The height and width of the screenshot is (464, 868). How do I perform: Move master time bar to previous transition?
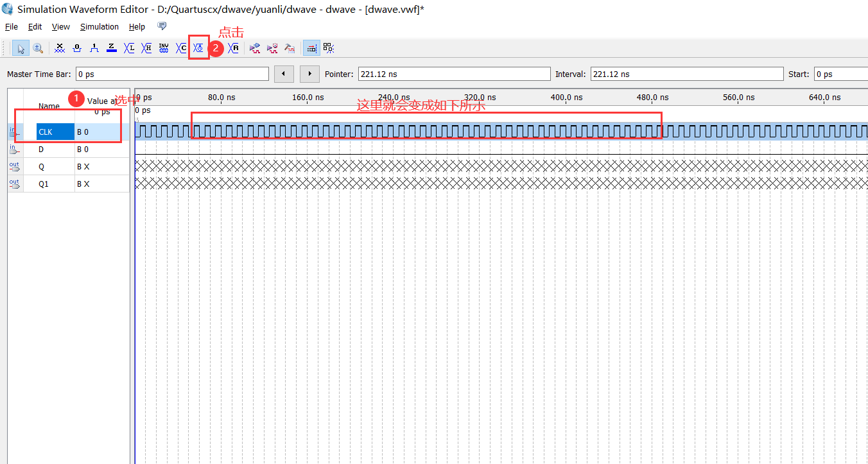[284, 74]
